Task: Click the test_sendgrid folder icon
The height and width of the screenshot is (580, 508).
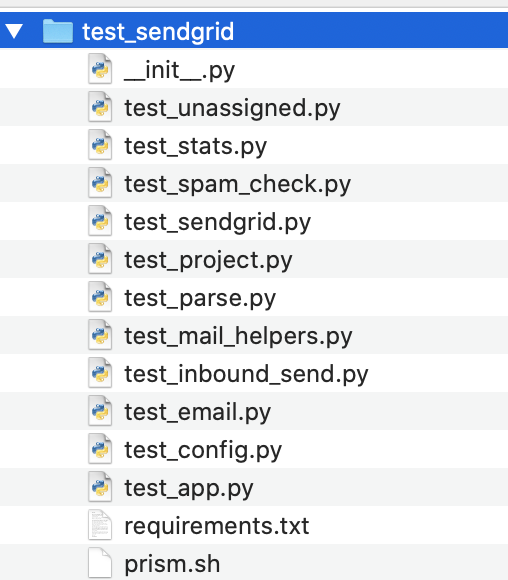Action: tap(58, 31)
